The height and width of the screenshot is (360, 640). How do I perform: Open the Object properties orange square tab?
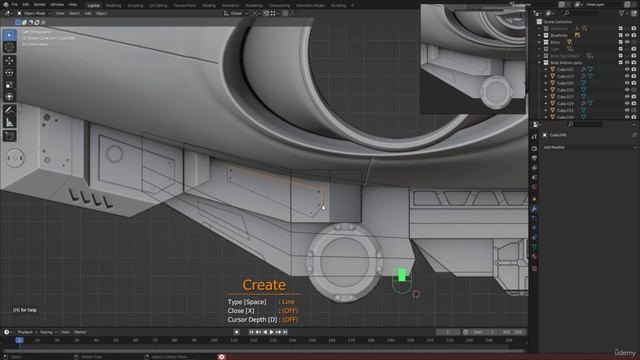[534, 199]
